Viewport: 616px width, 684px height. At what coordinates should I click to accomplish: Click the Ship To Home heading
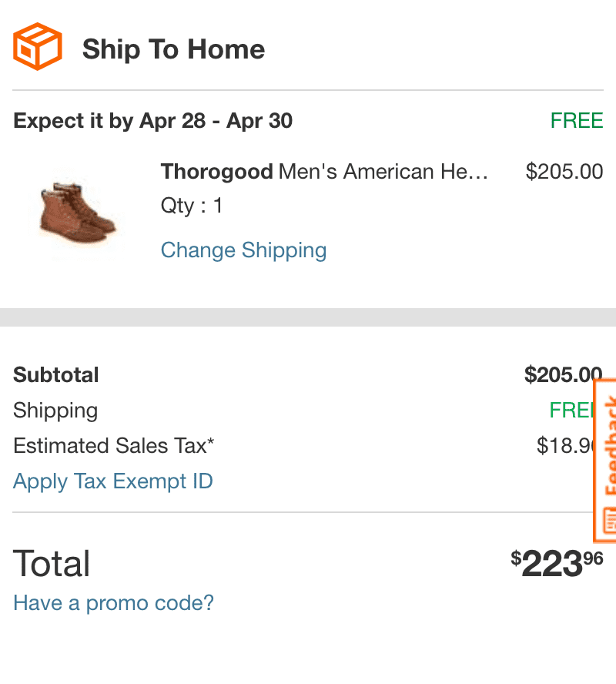[173, 49]
